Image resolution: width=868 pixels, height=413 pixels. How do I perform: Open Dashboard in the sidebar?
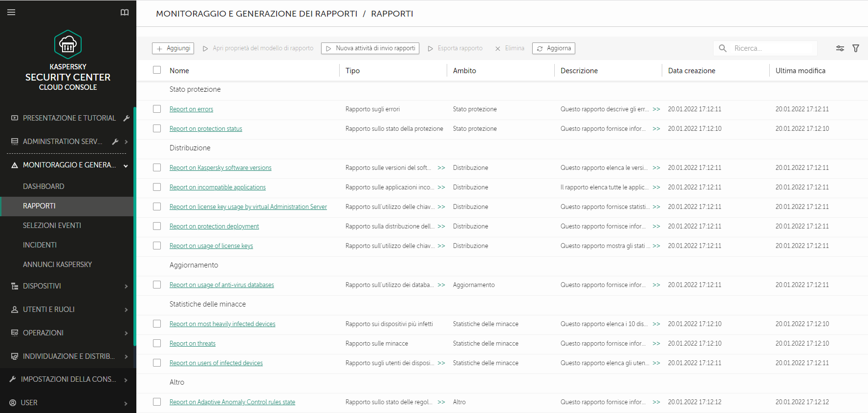[43, 186]
